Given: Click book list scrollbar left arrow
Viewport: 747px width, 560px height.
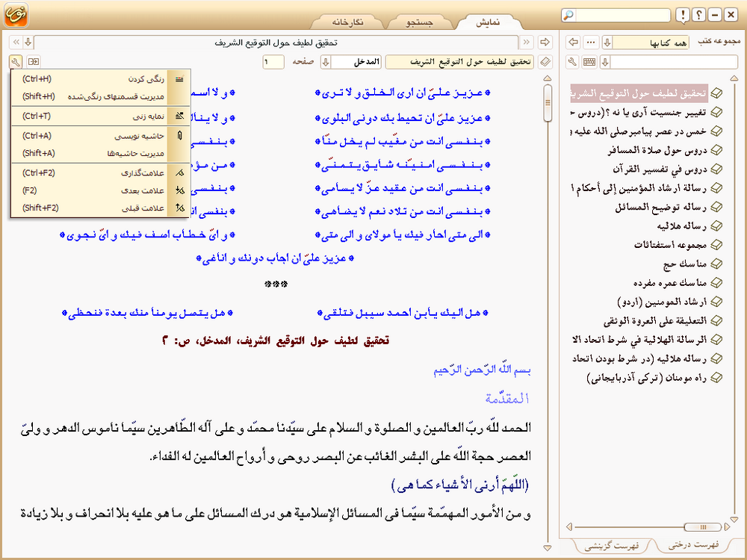Looking at the screenshot, I should [568, 526].
